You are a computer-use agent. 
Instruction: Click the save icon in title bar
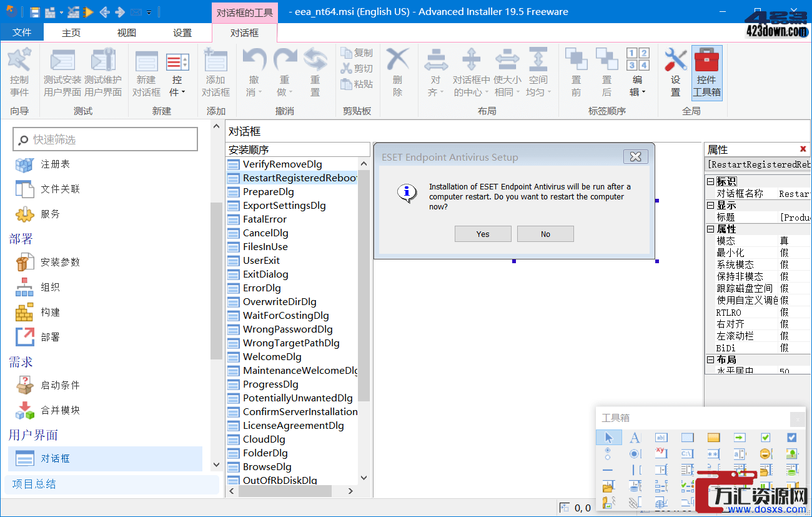34,12
